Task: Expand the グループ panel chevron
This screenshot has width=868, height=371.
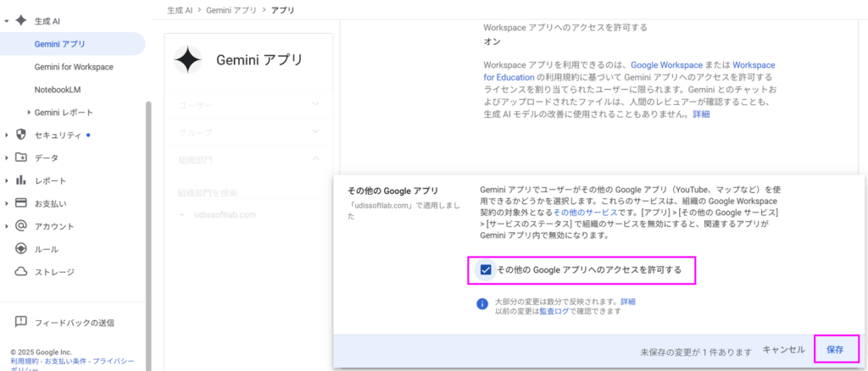Action: [315, 131]
